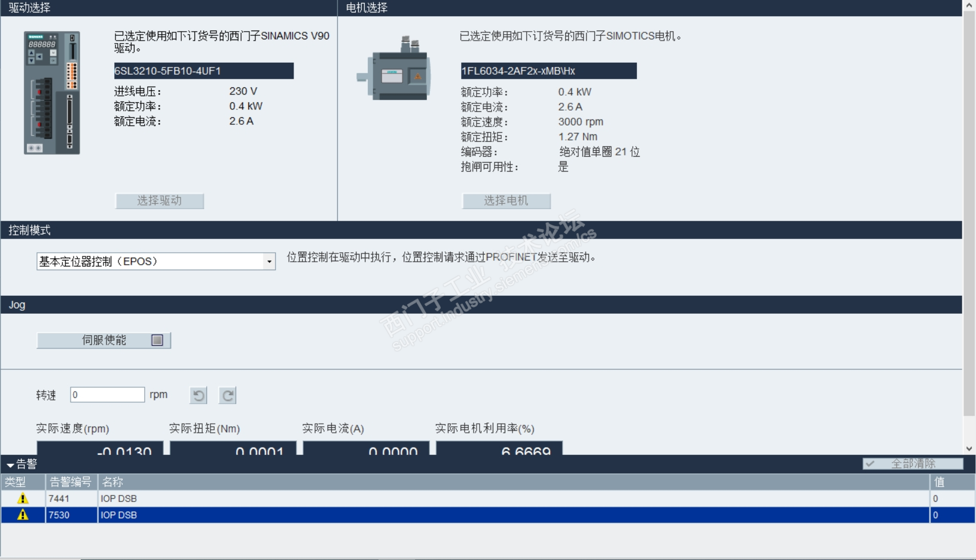The image size is (976, 560).
Task: Click the 实际扭矩(Nm) value display
Action: (233, 448)
